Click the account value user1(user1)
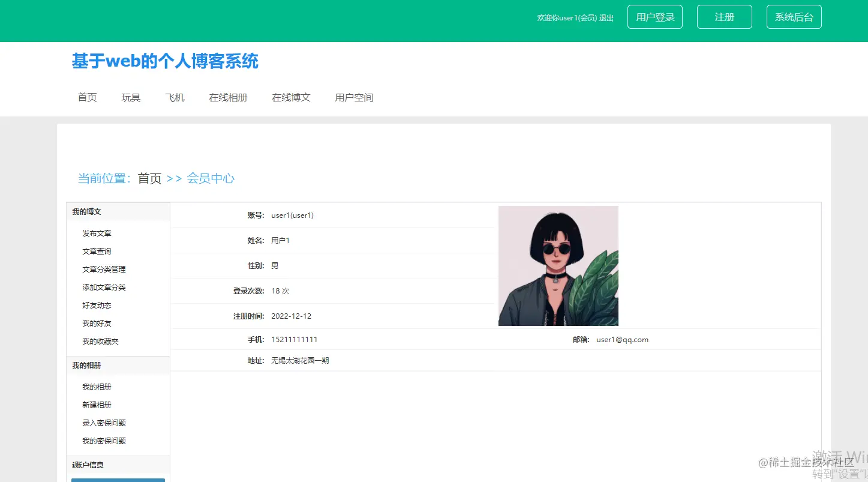Viewport: 868px width, 482px height. pos(293,215)
